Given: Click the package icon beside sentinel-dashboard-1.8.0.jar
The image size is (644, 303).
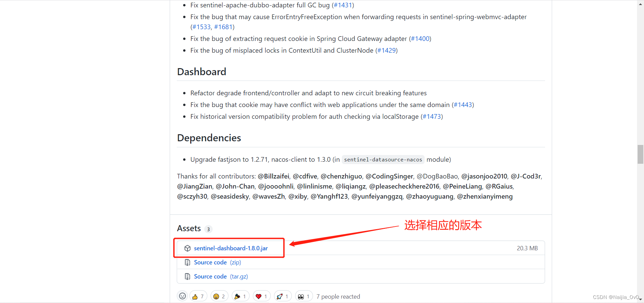Looking at the screenshot, I should pyautogui.click(x=187, y=248).
